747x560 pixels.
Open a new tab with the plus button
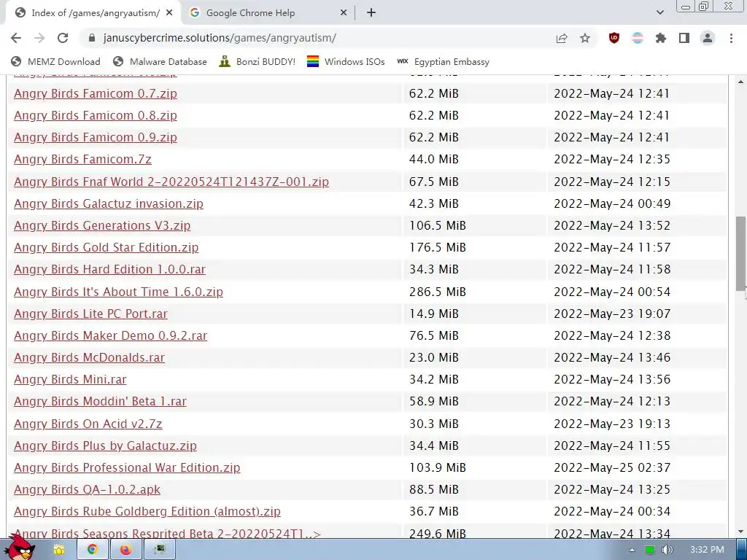pyautogui.click(x=371, y=13)
